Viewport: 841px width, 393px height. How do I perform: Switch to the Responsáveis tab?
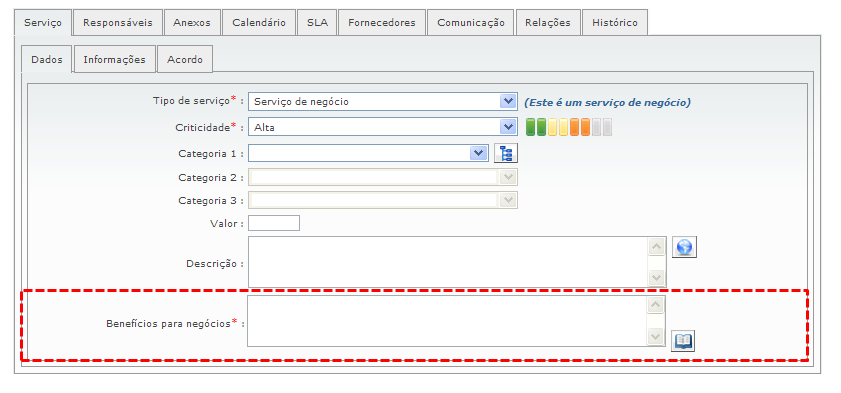[117, 23]
